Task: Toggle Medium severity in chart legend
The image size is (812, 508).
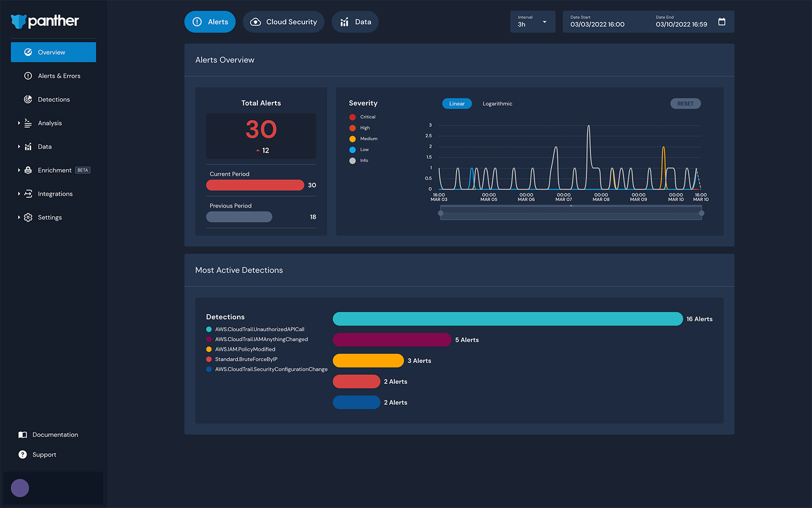Action: pyautogui.click(x=352, y=139)
